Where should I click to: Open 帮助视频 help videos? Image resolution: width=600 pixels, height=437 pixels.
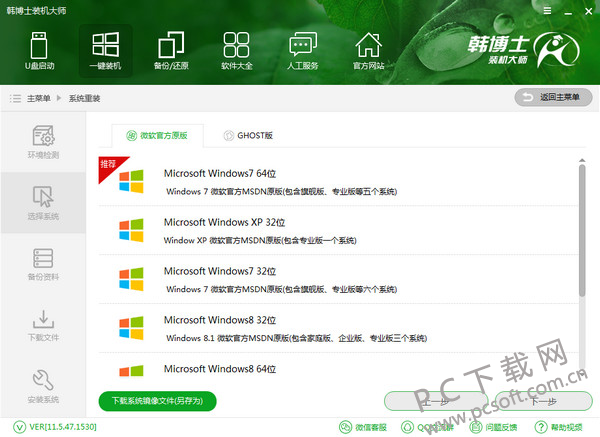click(559, 427)
